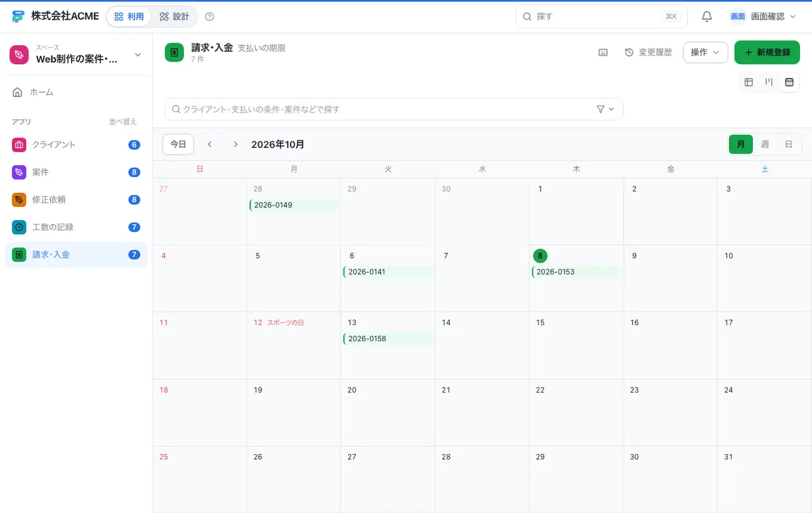Switch to kanban board view icon
This screenshot has height=513, width=812.
point(769,82)
